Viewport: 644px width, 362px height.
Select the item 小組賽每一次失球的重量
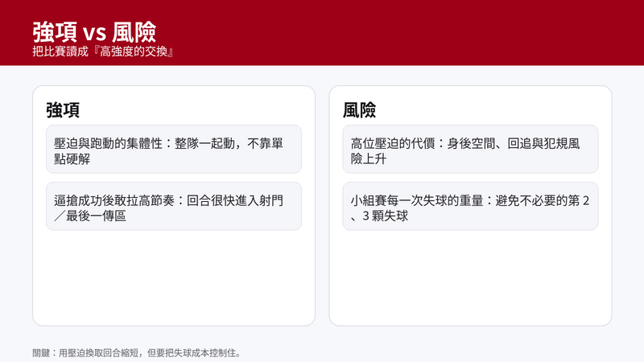[470, 207]
